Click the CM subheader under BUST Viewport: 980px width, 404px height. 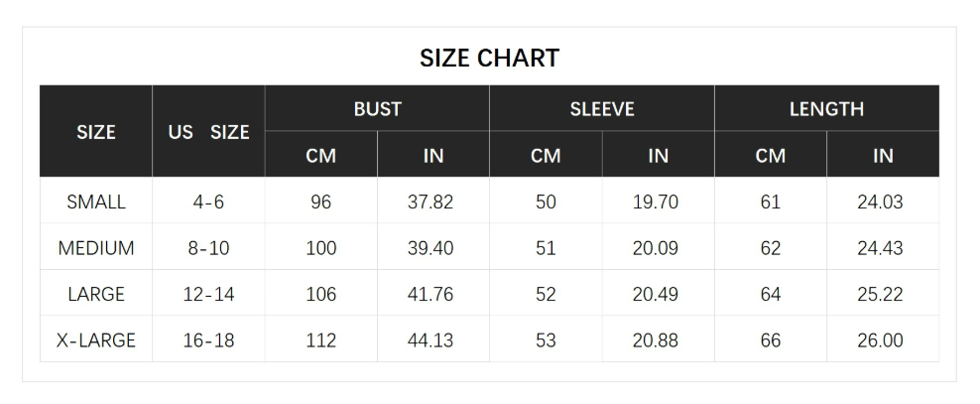point(320,156)
